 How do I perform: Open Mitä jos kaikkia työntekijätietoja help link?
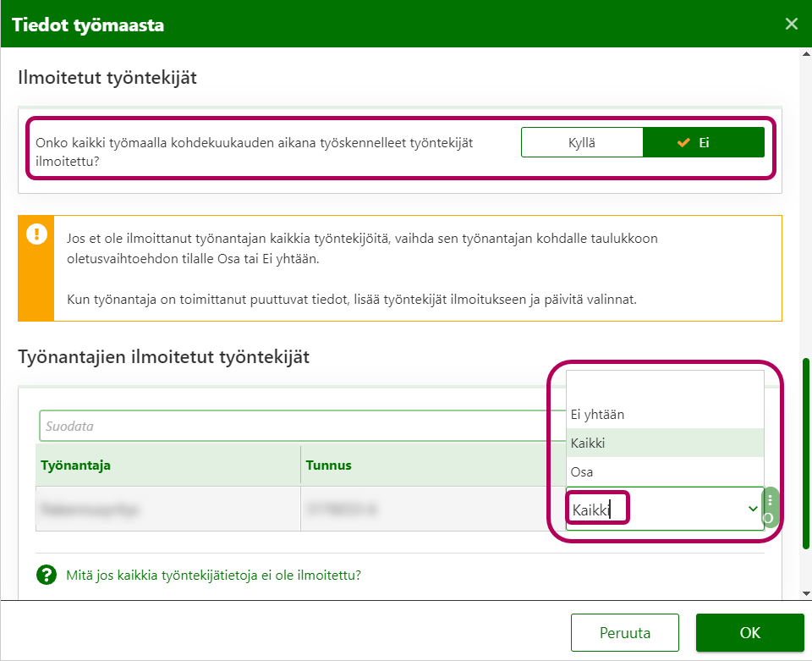coord(214,576)
